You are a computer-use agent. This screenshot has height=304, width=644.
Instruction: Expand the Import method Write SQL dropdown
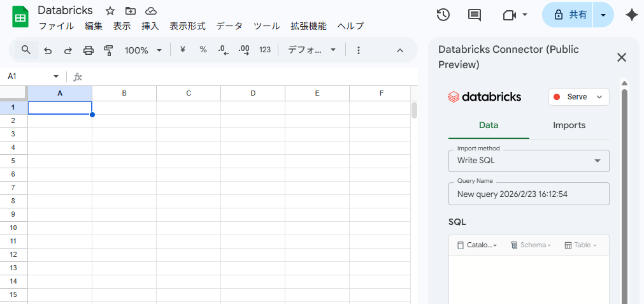(x=529, y=161)
